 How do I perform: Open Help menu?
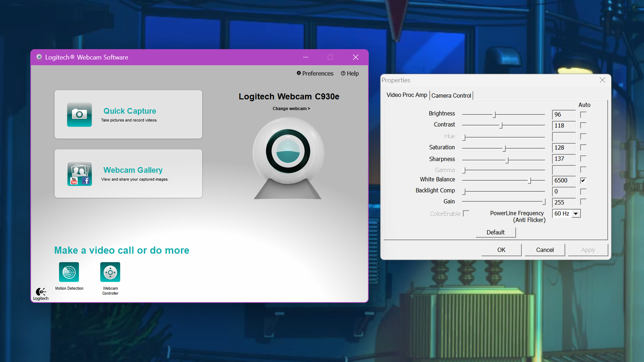(350, 73)
